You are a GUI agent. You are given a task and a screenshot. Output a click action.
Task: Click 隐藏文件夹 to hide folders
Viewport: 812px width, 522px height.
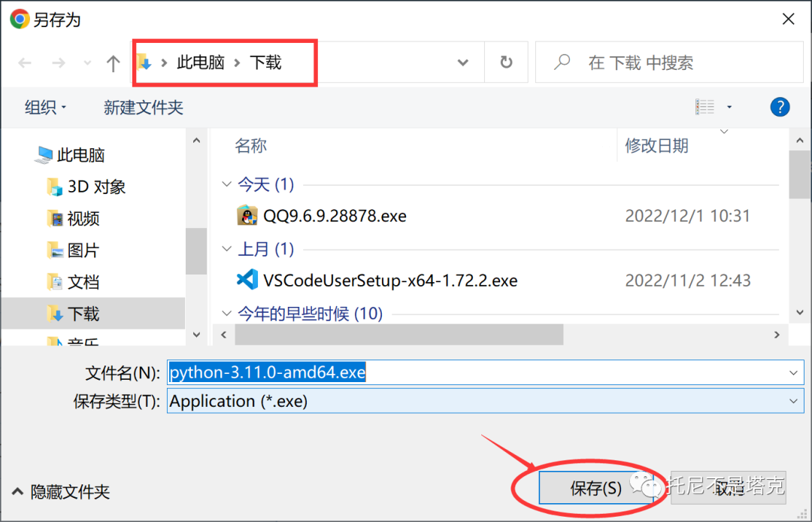[60, 491]
